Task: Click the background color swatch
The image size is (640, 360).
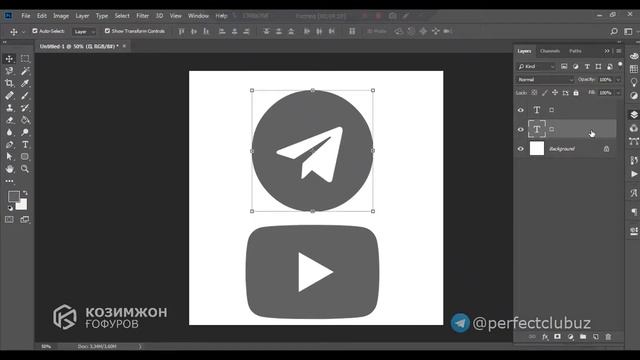Action: click(x=22, y=205)
